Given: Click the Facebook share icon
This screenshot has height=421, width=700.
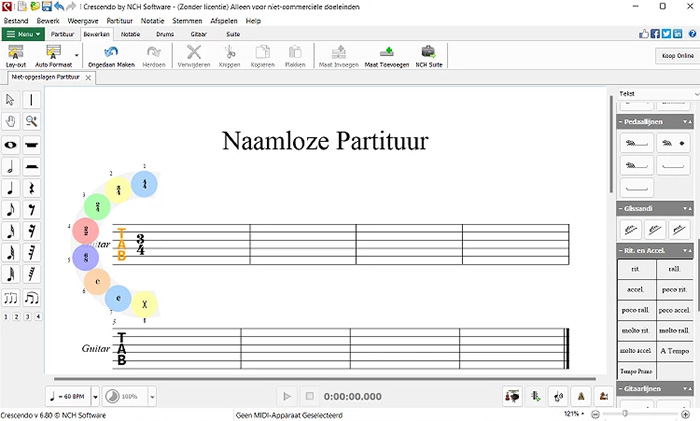Looking at the screenshot, I should [x=655, y=34].
